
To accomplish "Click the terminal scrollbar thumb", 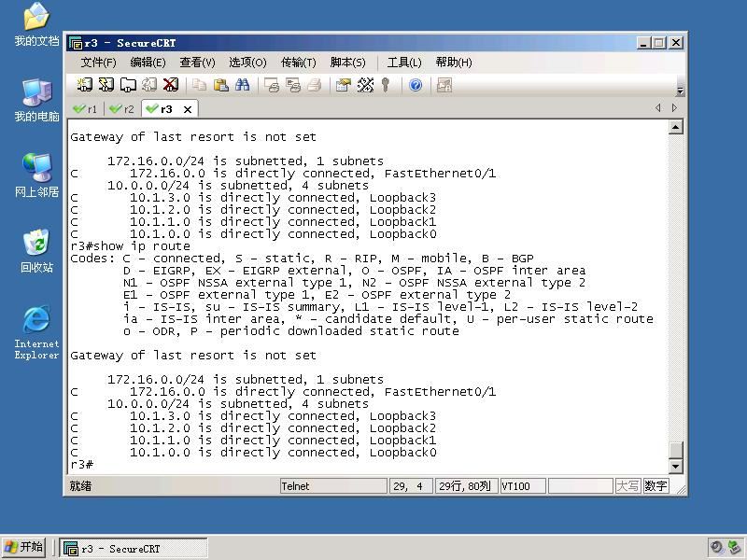I will (x=675, y=451).
